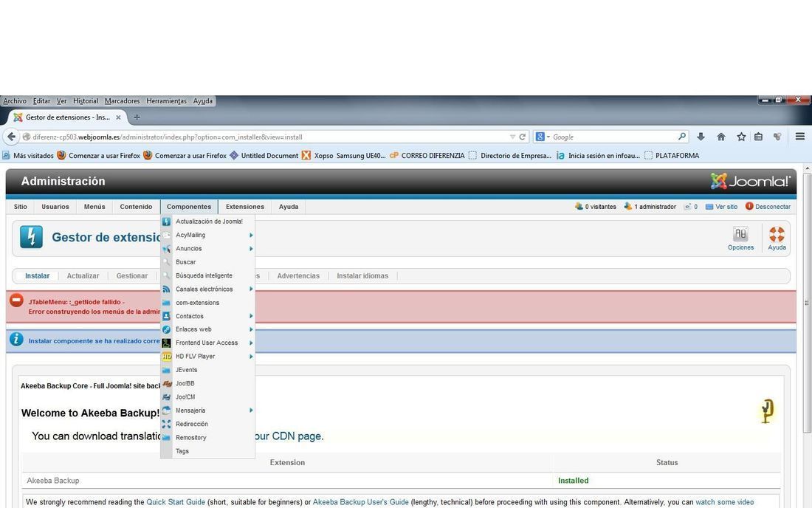This screenshot has height=508, width=812.
Task: Click the vertical page scrollbar
Action: pyautogui.click(x=807, y=303)
